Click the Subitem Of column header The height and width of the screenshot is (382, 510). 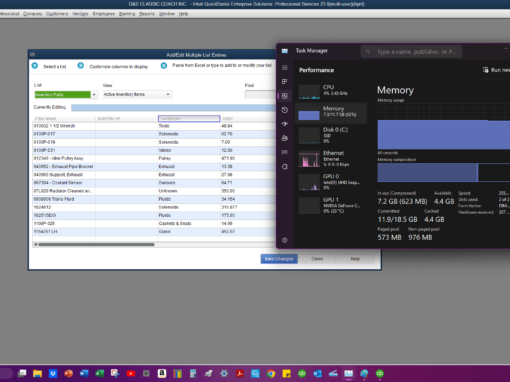(x=127, y=119)
